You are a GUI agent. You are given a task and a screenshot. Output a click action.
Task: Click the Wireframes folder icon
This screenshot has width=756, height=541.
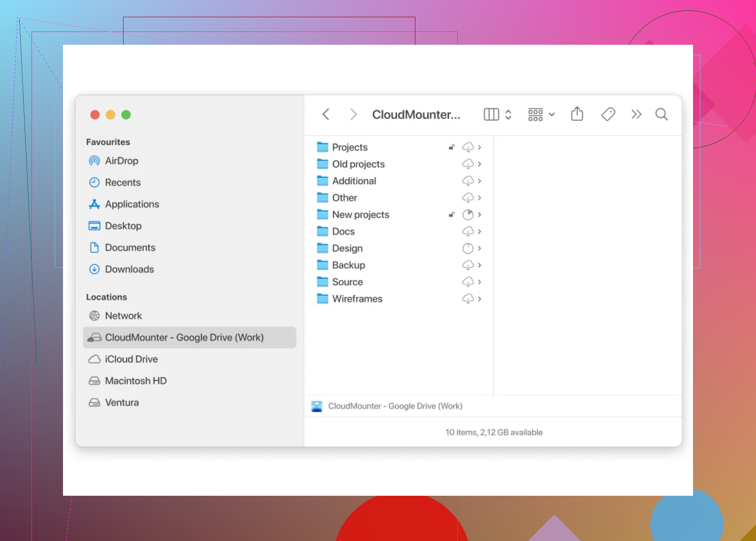pyautogui.click(x=322, y=299)
